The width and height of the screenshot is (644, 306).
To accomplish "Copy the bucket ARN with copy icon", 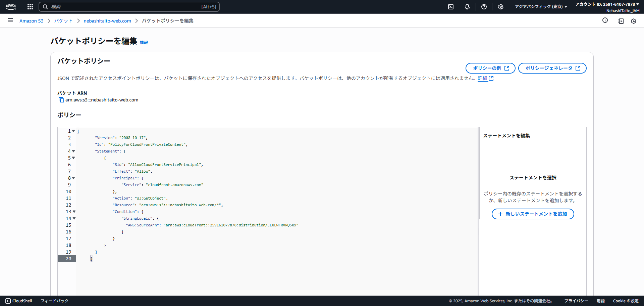I will point(61,100).
